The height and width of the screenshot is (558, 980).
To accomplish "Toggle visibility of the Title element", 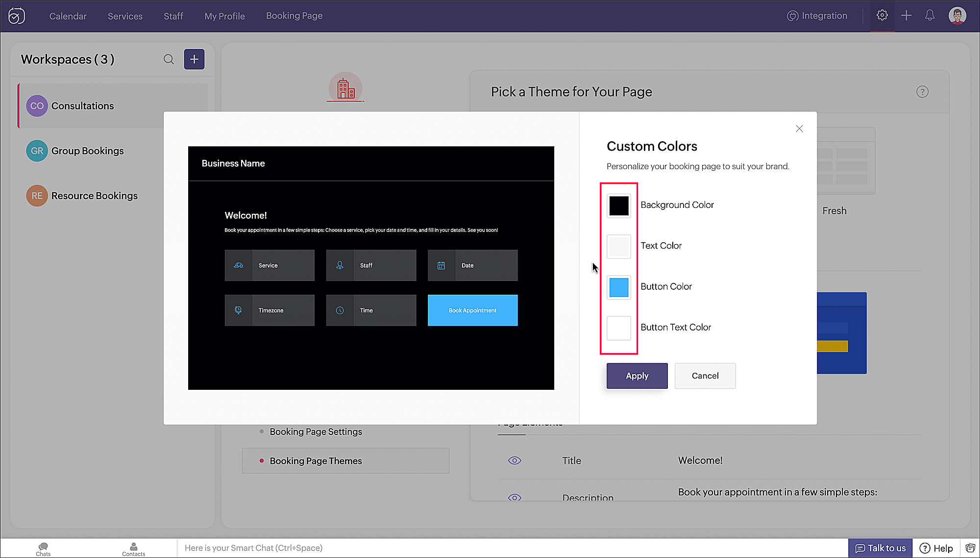I will [514, 460].
